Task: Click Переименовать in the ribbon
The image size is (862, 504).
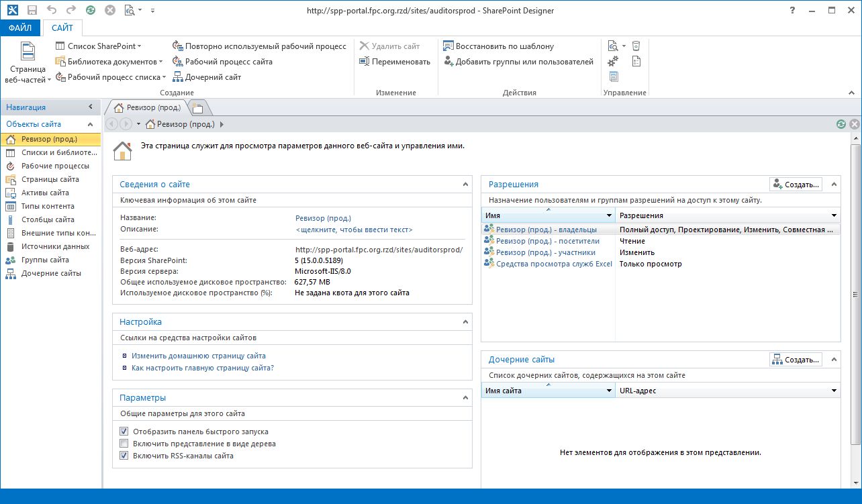Action: point(395,62)
